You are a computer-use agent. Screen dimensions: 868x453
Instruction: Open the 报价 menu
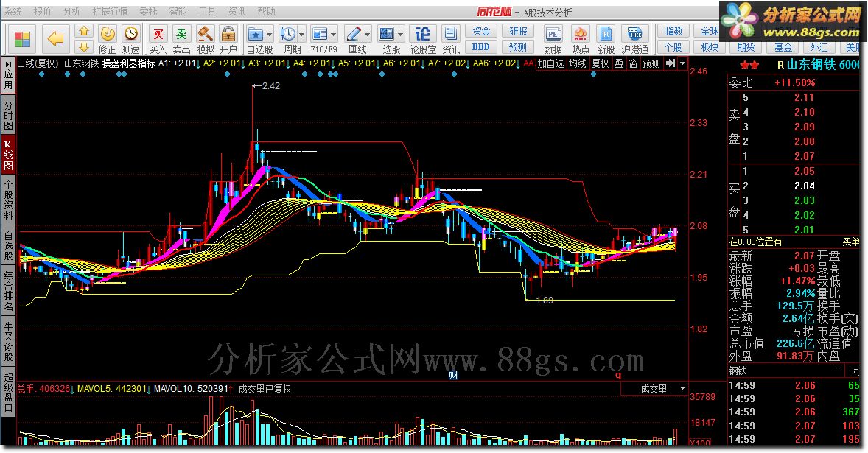point(42,11)
